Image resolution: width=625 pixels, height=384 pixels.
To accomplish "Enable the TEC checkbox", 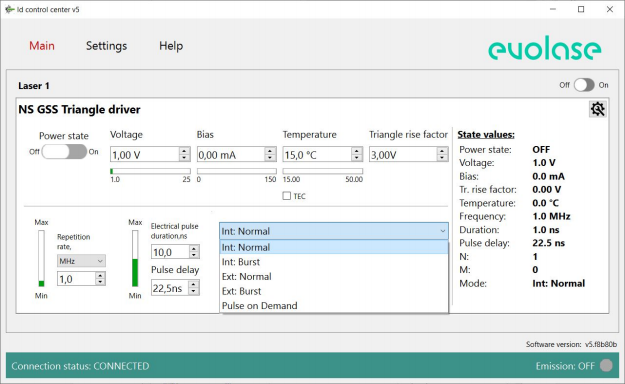I will click(287, 196).
